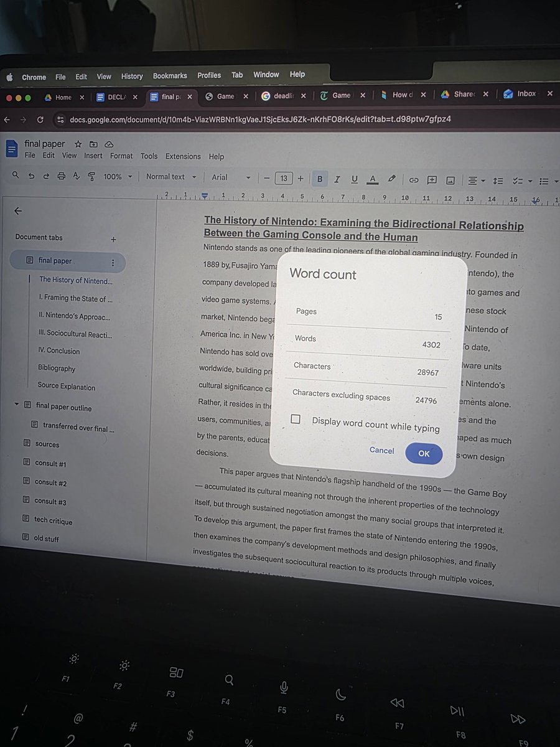The image size is (560, 747).
Task: Jump to the Bibliography heading
Action: tap(57, 368)
